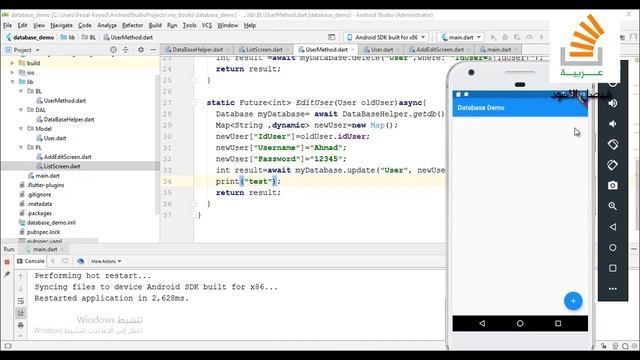Tap the blue plus floating button

(573, 301)
